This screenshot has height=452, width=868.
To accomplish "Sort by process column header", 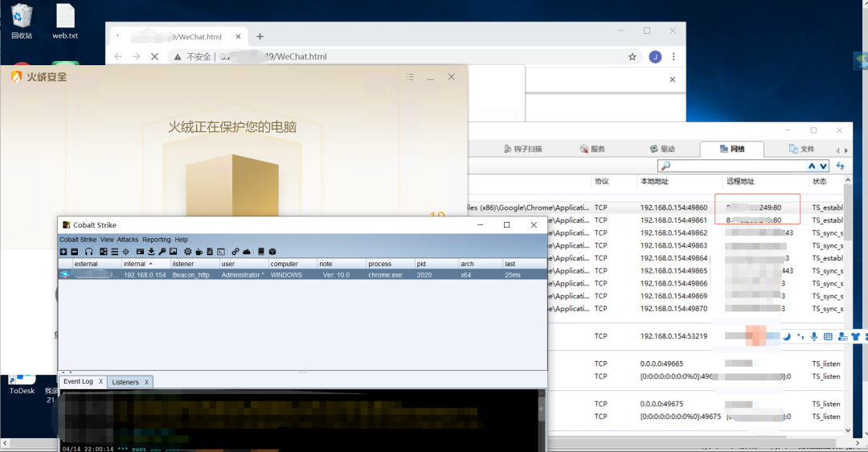I will click(391, 264).
